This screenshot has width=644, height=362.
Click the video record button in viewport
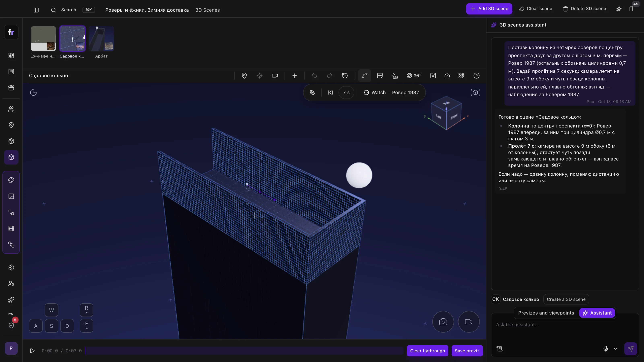(469, 322)
